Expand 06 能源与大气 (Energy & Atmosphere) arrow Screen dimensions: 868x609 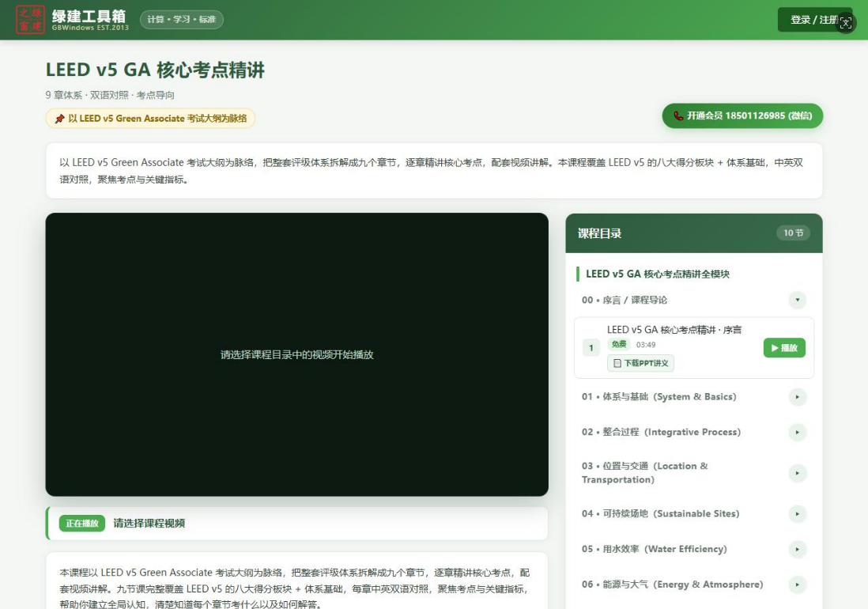797,584
